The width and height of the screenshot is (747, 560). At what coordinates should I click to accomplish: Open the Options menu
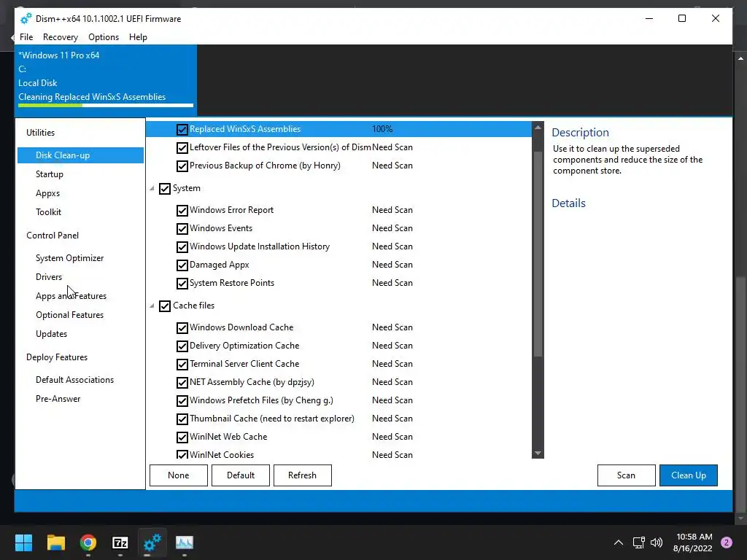(x=104, y=37)
